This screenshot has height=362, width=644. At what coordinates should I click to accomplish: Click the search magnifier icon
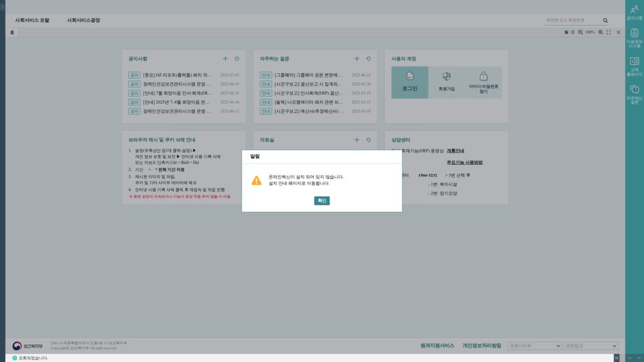click(605, 20)
